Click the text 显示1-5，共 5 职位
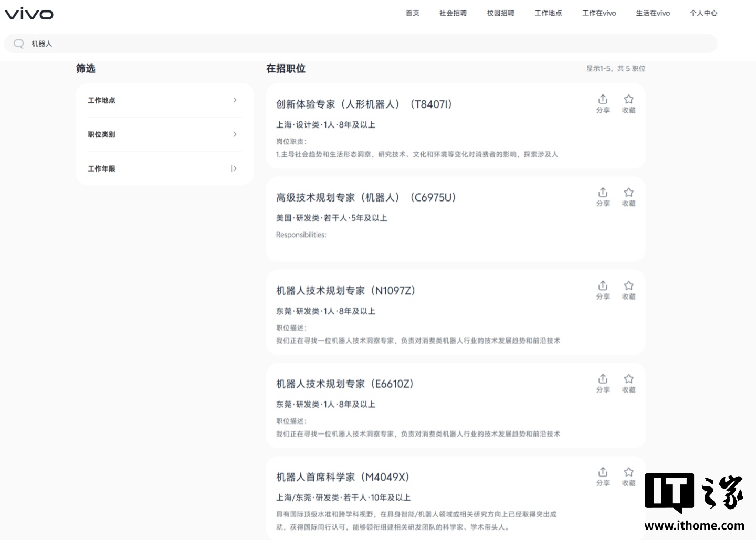The width and height of the screenshot is (756, 540). click(x=616, y=69)
